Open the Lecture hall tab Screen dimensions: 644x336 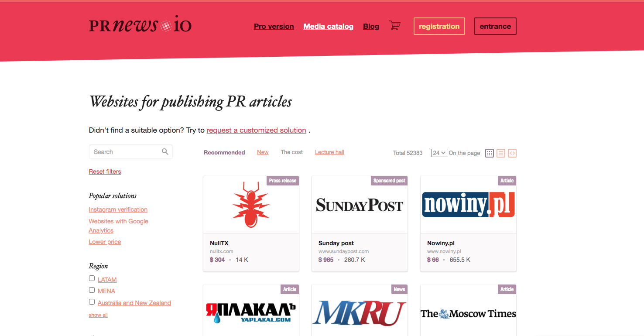coord(329,152)
